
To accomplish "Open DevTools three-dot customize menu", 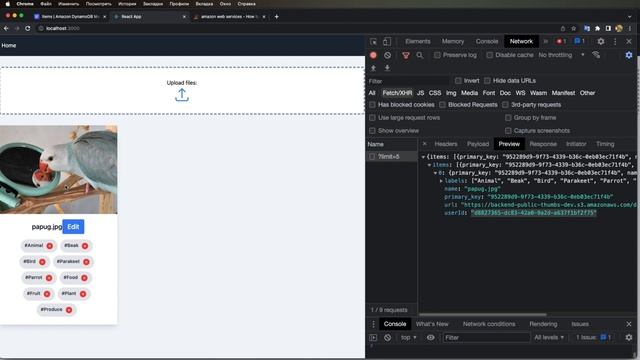I will coord(615,41).
